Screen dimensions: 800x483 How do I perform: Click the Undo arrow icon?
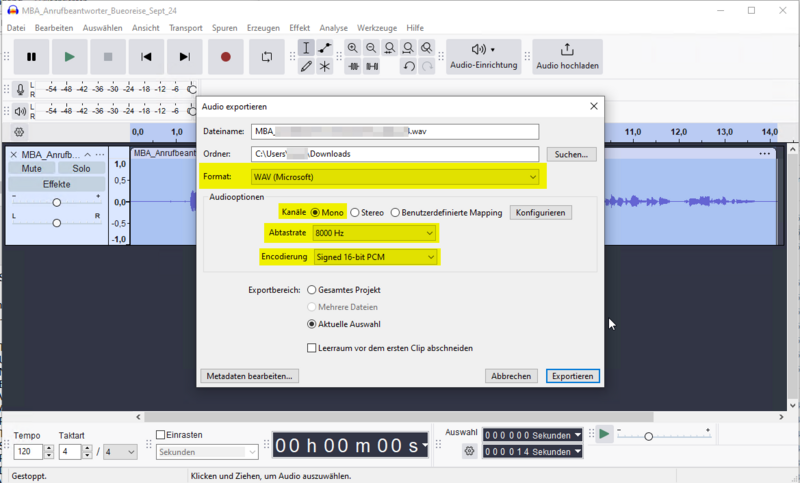(409, 66)
